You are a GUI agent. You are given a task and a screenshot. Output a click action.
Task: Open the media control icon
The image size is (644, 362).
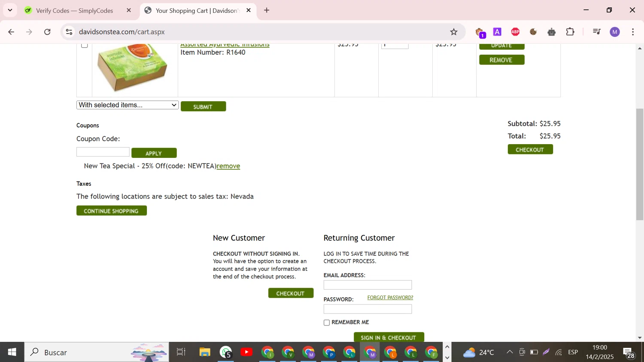tap(596, 32)
